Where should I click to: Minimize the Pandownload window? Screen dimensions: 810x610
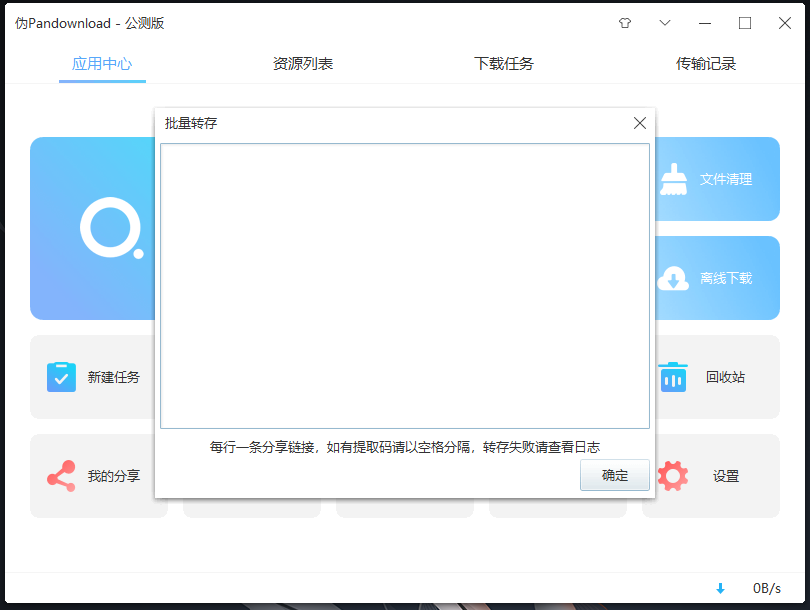point(705,23)
